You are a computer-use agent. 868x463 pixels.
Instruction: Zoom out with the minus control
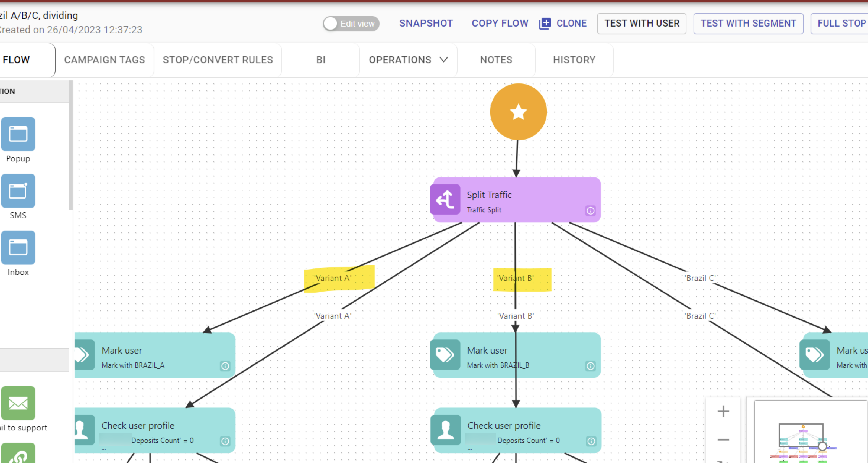pyautogui.click(x=723, y=439)
